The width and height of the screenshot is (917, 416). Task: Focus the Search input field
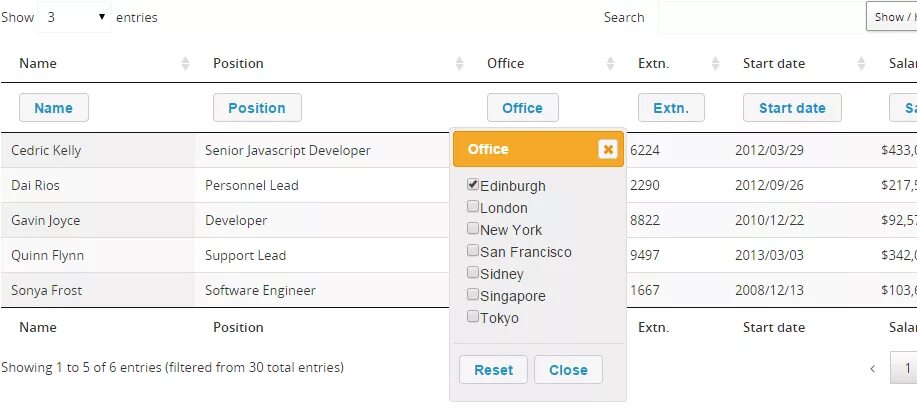(760, 17)
